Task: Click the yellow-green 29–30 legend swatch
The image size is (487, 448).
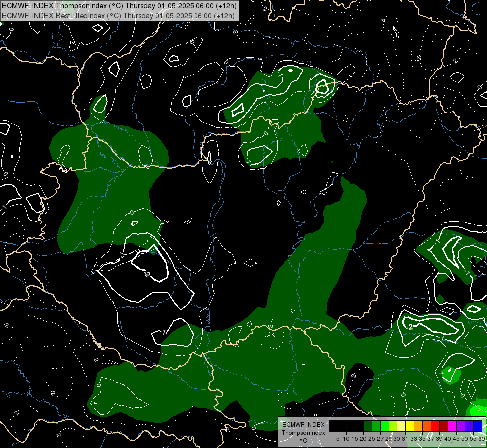Action: [x=393, y=426]
